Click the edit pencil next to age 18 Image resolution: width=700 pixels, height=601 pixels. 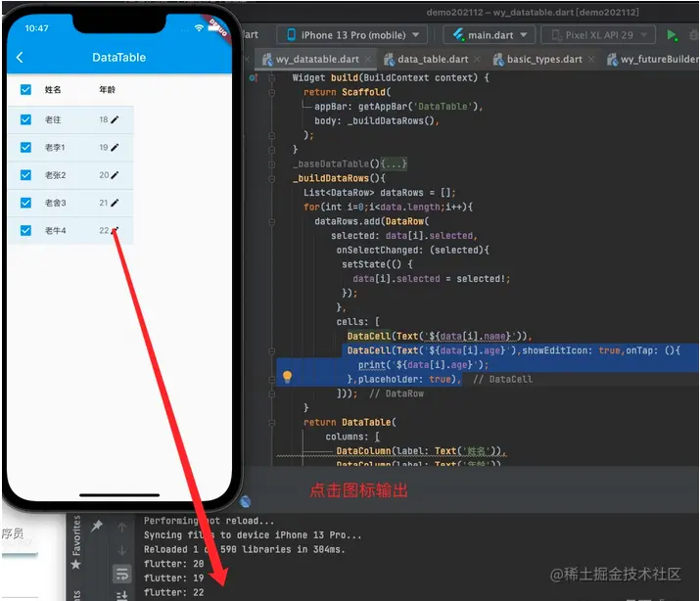(115, 119)
